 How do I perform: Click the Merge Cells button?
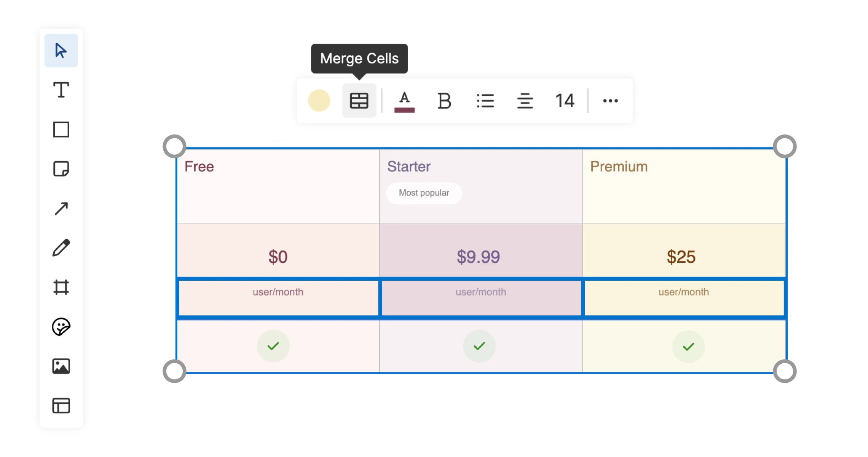pyautogui.click(x=359, y=101)
